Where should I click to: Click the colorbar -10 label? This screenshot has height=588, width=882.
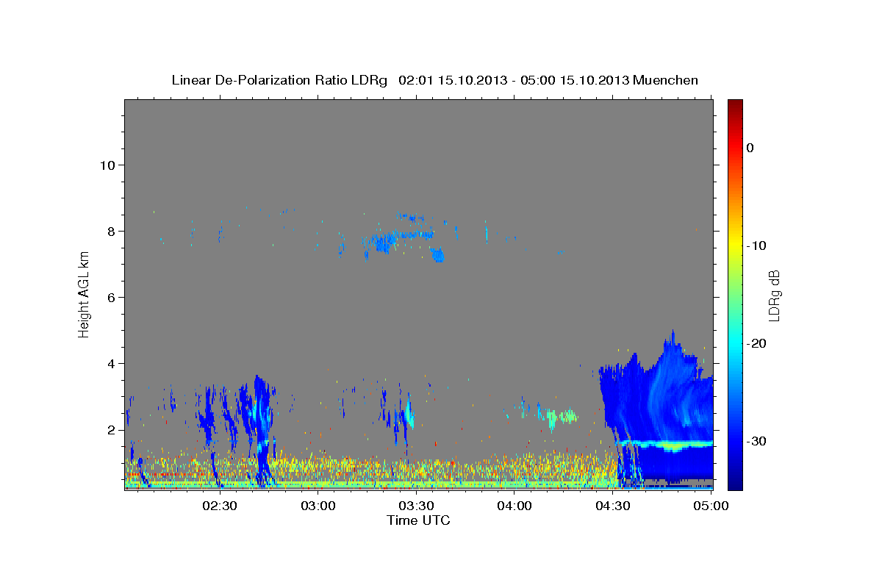[x=756, y=245]
